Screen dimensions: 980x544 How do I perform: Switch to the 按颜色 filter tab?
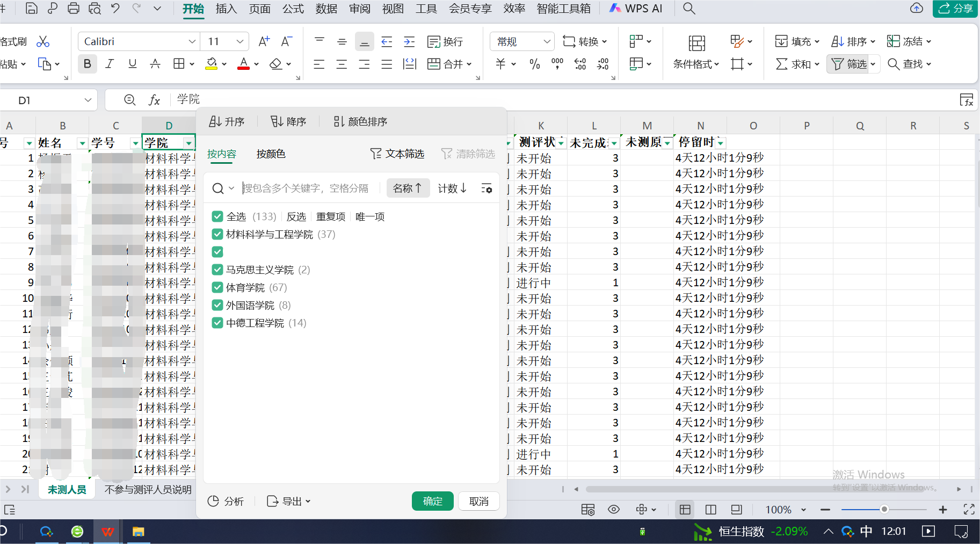[271, 154]
